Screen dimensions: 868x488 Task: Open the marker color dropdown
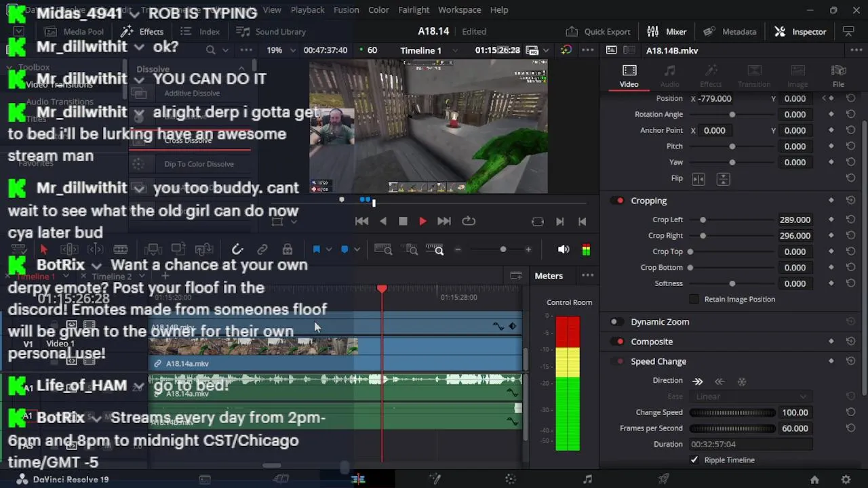357,249
